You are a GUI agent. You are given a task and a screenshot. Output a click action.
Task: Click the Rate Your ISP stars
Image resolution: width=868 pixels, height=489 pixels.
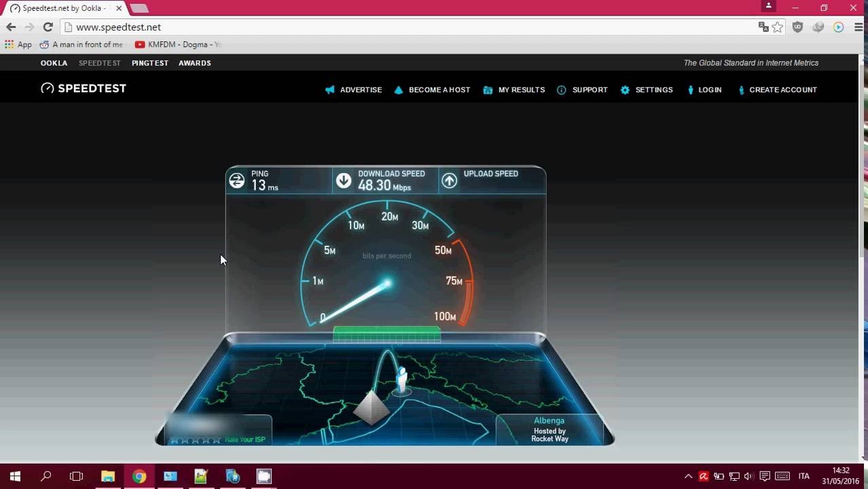196,440
